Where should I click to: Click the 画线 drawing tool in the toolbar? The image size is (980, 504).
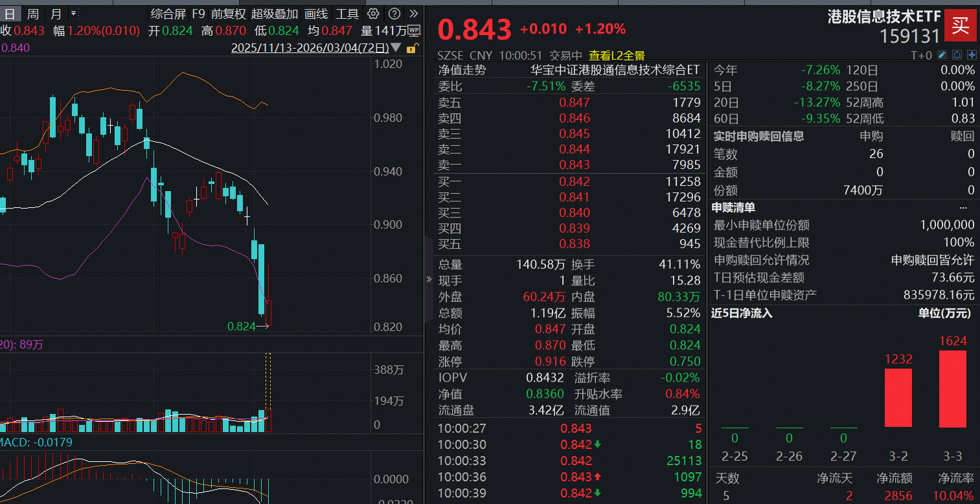pos(315,14)
